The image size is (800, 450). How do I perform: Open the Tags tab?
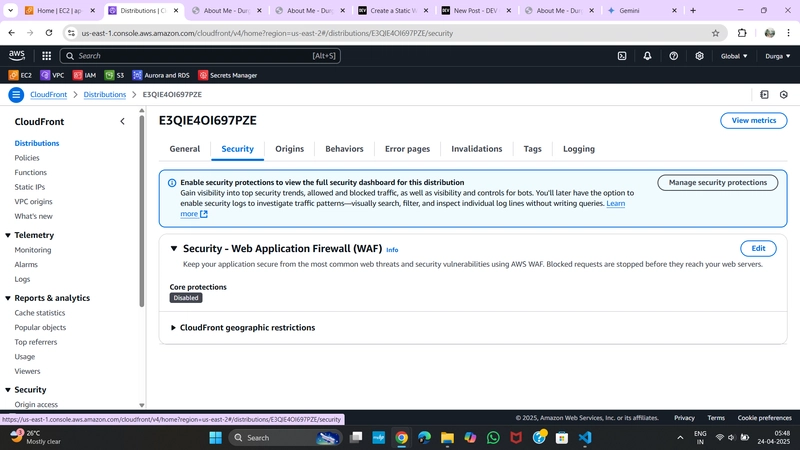tap(532, 149)
